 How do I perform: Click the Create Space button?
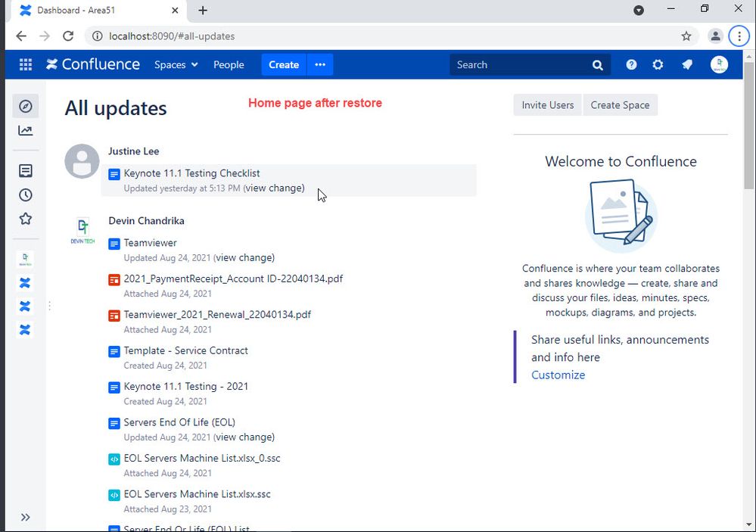tap(620, 105)
